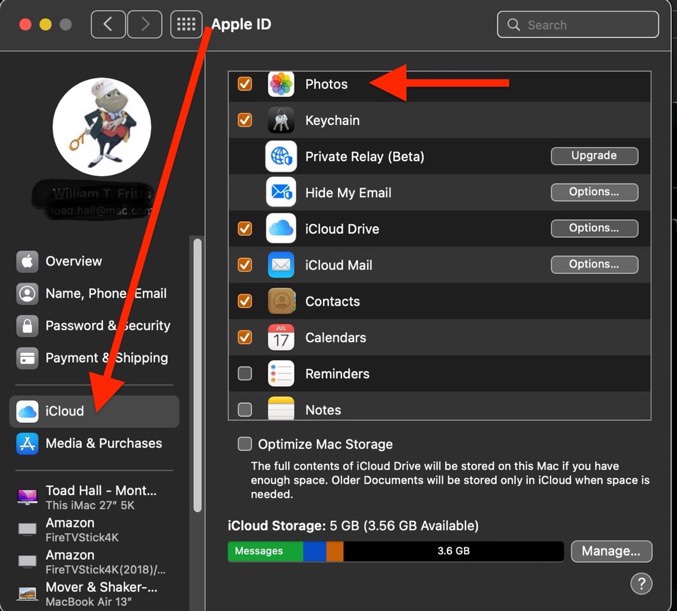This screenshot has height=611, width=677.
Task: Uncheck the Photos checkbox
Action: (245, 83)
